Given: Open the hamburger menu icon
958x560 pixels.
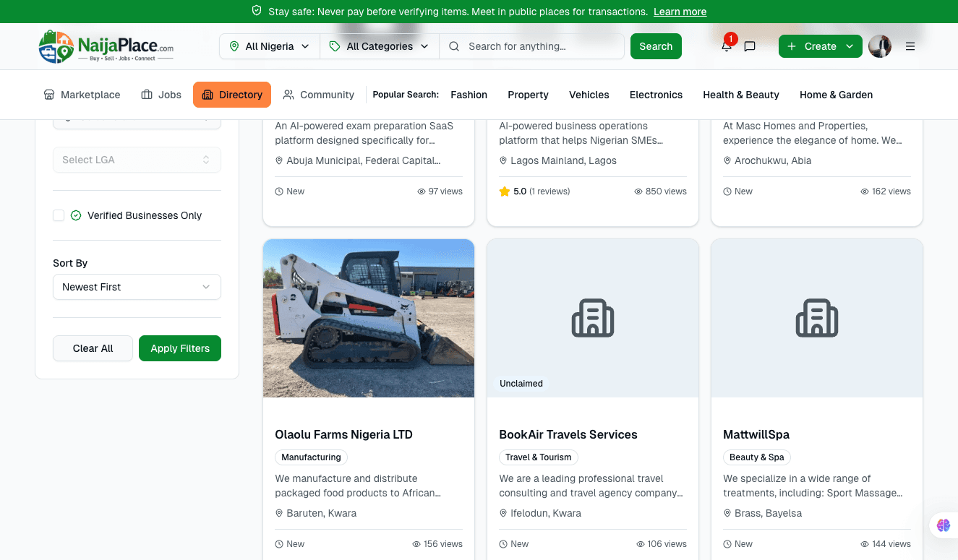Looking at the screenshot, I should [910, 46].
